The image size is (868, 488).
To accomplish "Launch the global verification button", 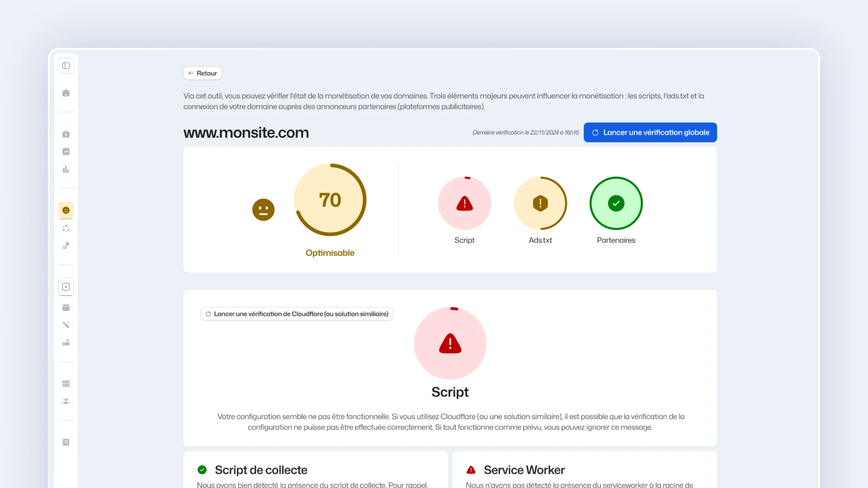I will point(650,132).
